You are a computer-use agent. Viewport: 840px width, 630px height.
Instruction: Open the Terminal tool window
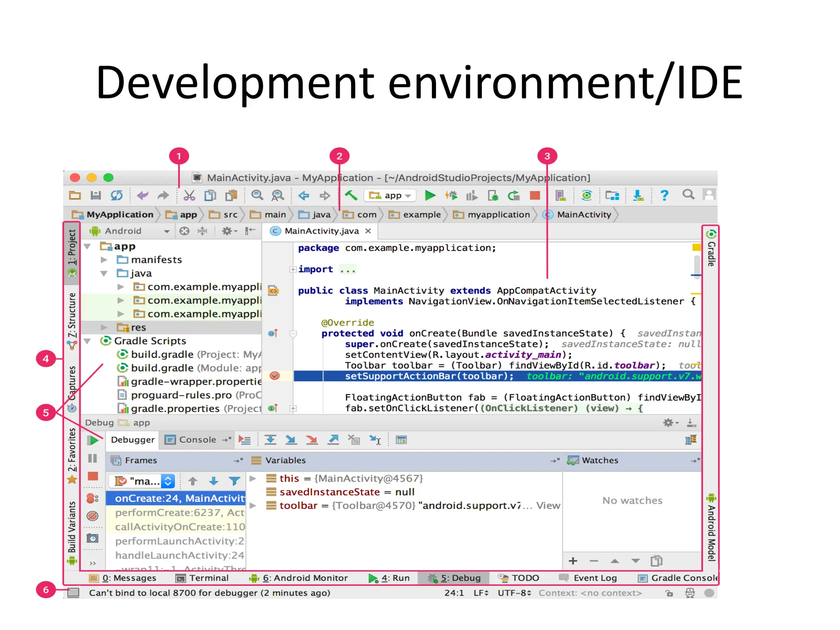pos(202,578)
